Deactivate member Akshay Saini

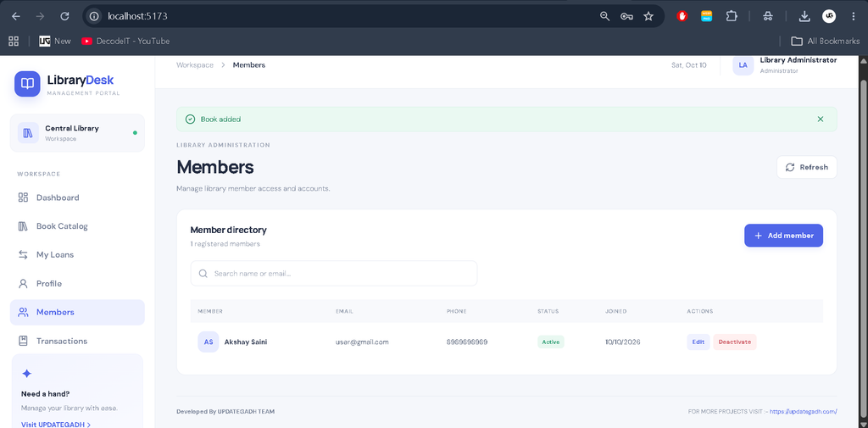[735, 342]
